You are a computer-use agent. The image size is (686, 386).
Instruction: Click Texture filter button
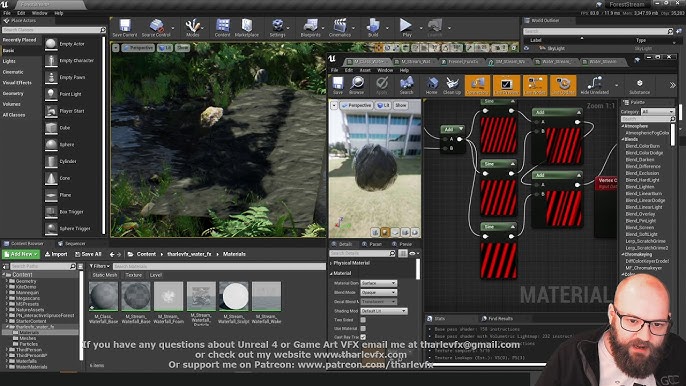pyautogui.click(x=133, y=275)
